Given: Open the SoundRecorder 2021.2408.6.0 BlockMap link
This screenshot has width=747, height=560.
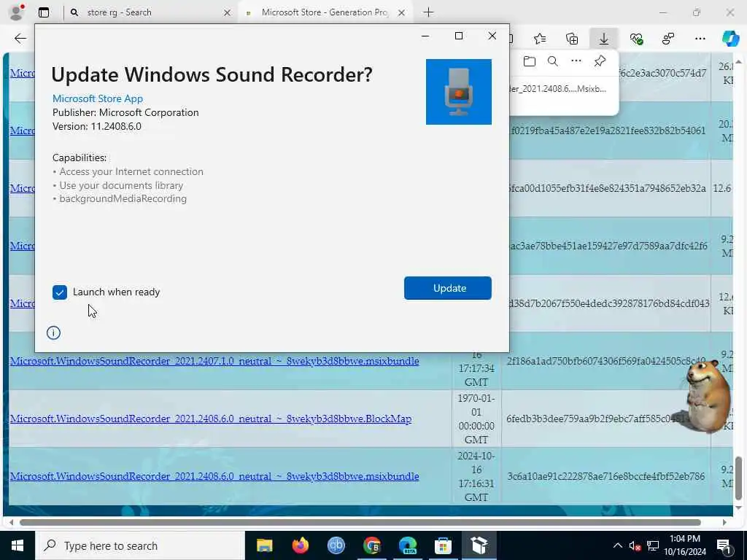Looking at the screenshot, I should (211, 419).
